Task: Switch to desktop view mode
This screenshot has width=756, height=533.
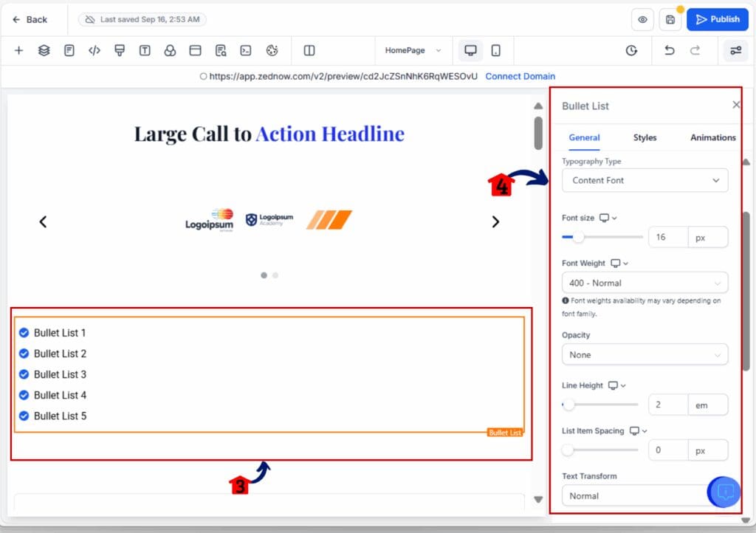Action: 470,51
